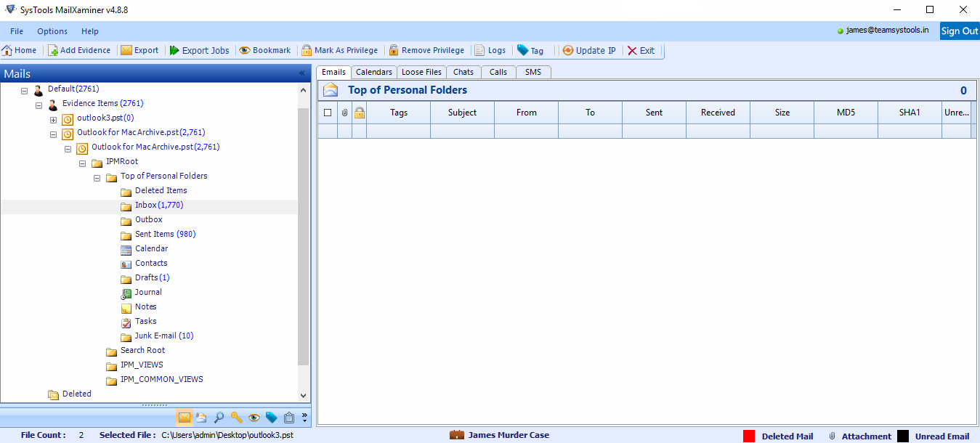
Task: Click the Add Evidence toolbar button
Action: pyautogui.click(x=79, y=51)
